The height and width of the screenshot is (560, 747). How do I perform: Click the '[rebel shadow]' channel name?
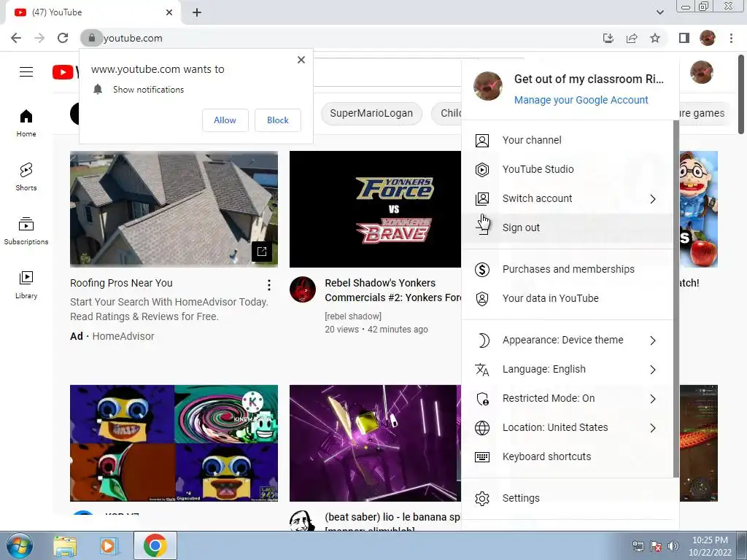click(x=353, y=316)
